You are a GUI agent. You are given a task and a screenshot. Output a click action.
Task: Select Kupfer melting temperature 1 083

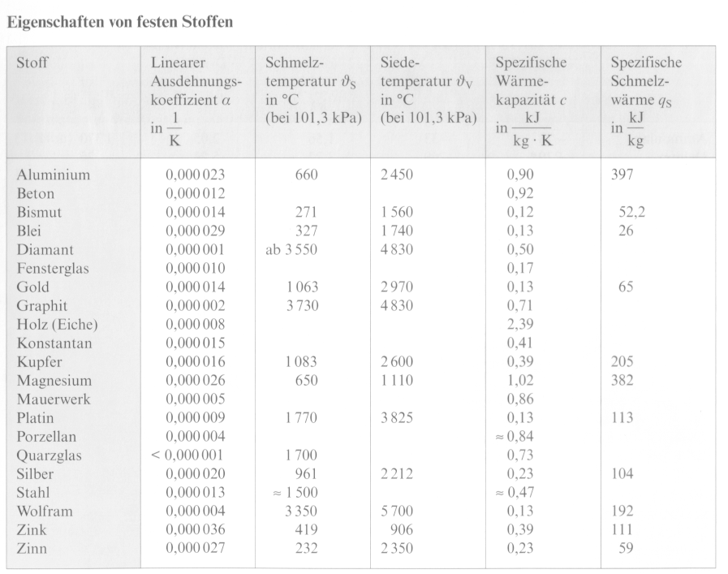(x=301, y=362)
